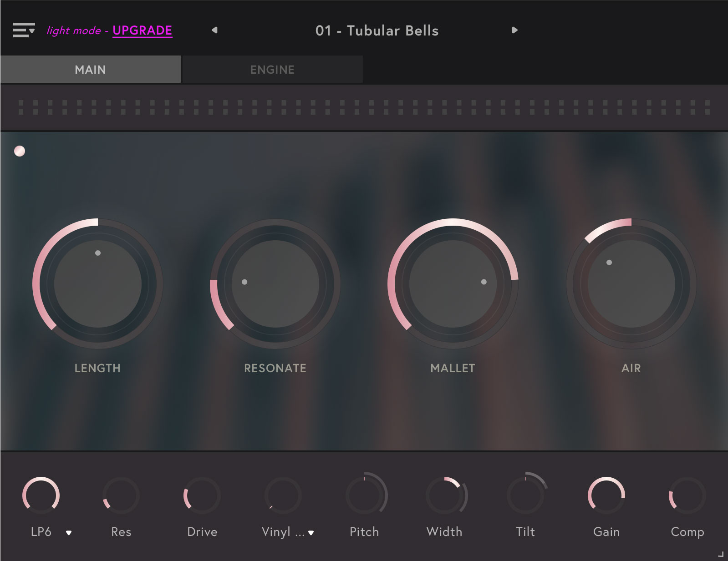The image size is (728, 561).
Task: Click the Tilt label
Action: click(525, 532)
